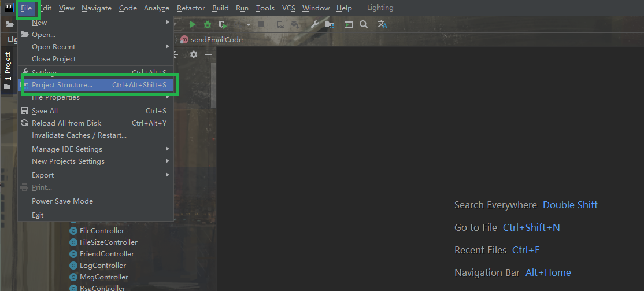Image resolution: width=644 pixels, height=291 pixels.
Task: Select FileController in project tree
Action: (102, 231)
